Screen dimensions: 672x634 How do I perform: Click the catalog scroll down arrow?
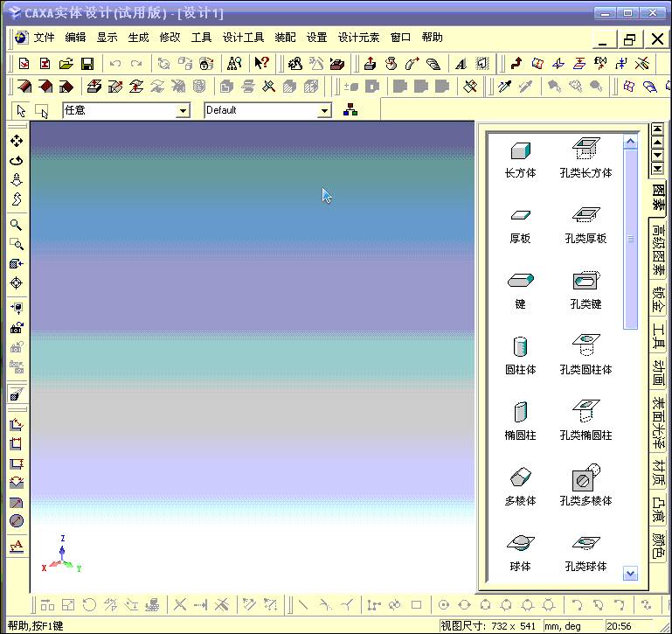[x=630, y=573]
